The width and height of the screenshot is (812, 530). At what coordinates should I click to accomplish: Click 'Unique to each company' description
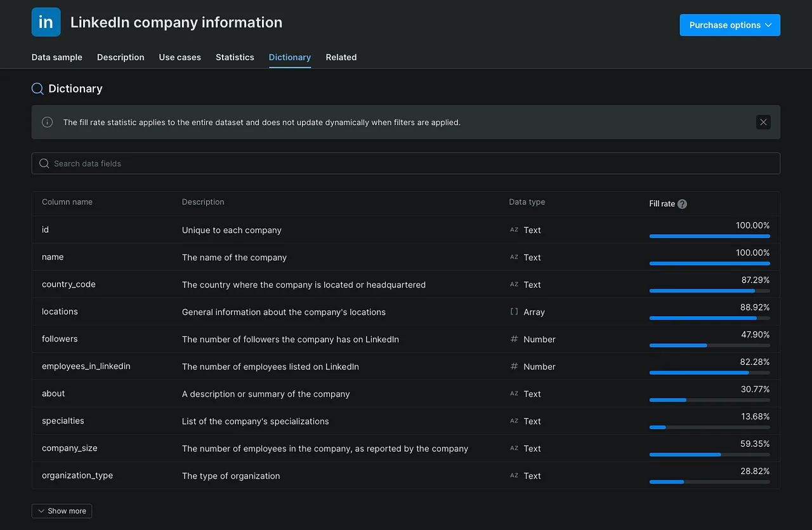pos(232,230)
